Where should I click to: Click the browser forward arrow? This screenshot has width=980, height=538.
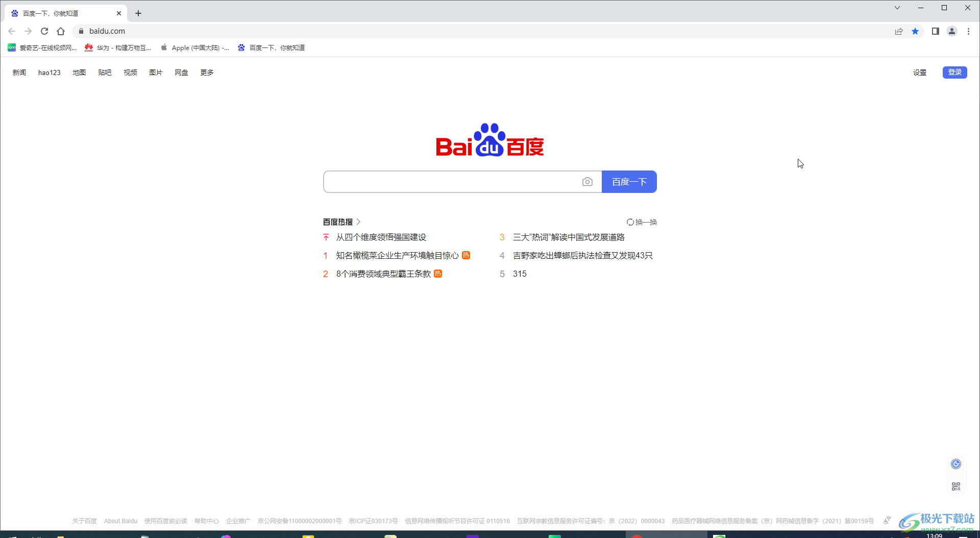click(28, 31)
